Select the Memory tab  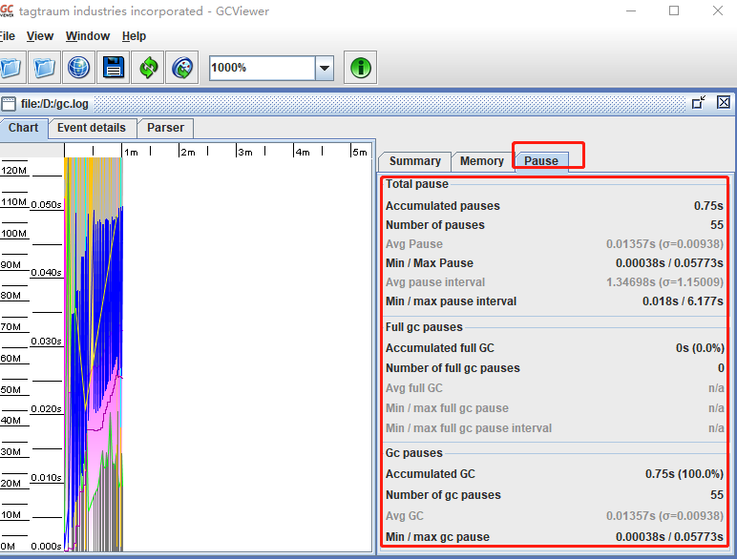(482, 161)
